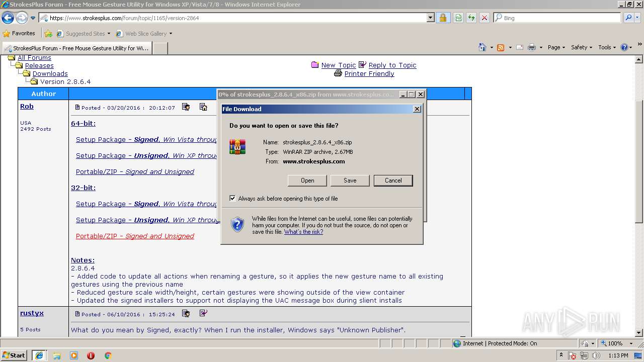Screen dimensions: 644x362
Task: Click the Forward navigation arrow
Action: pos(22,18)
